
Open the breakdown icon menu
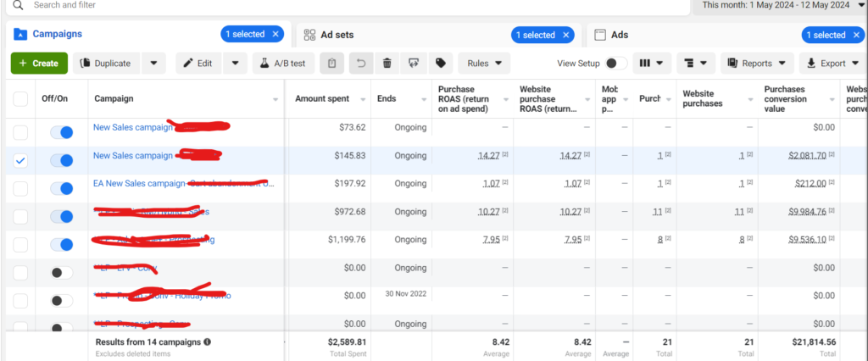tap(694, 63)
